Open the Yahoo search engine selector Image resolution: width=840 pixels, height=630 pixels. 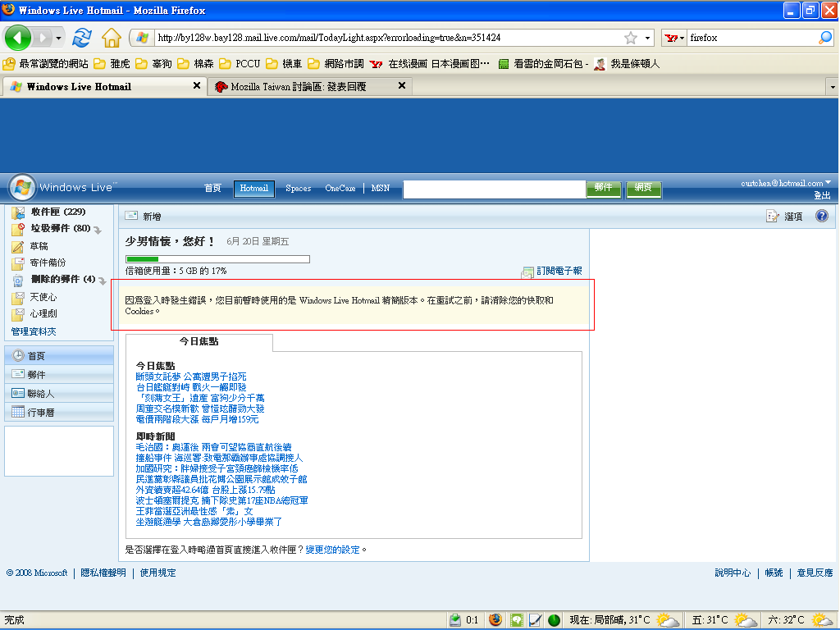pyautogui.click(x=674, y=38)
